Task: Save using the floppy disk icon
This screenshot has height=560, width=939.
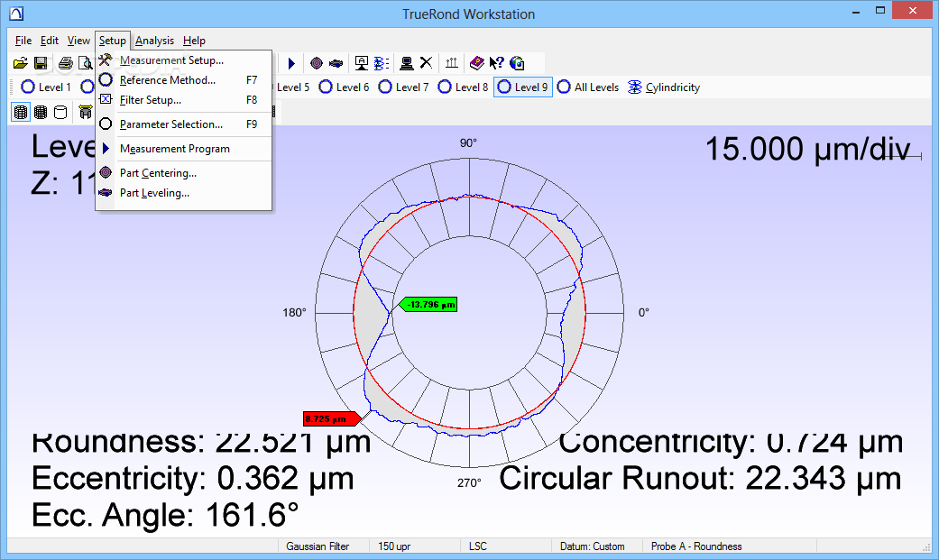Action: pyautogui.click(x=41, y=63)
